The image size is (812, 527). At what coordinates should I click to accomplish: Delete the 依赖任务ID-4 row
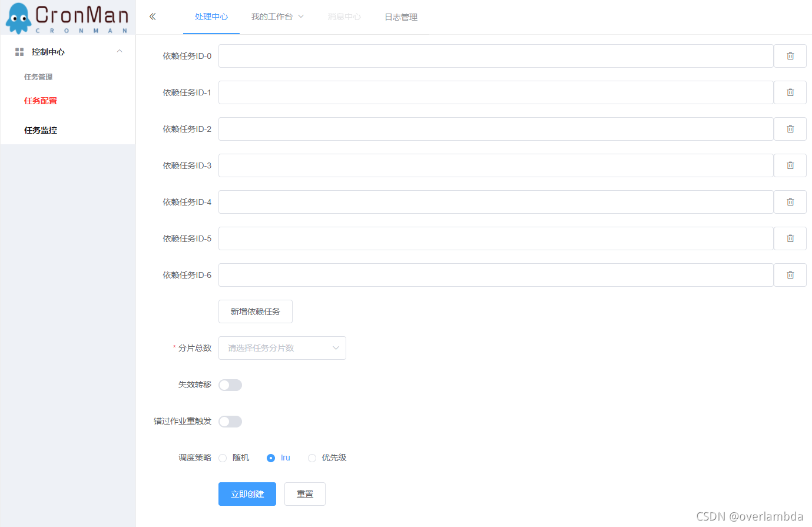[790, 202]
